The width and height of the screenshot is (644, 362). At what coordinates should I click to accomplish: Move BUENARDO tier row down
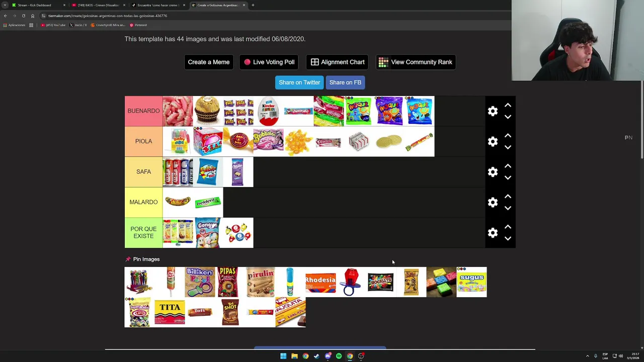coord(508,117)
